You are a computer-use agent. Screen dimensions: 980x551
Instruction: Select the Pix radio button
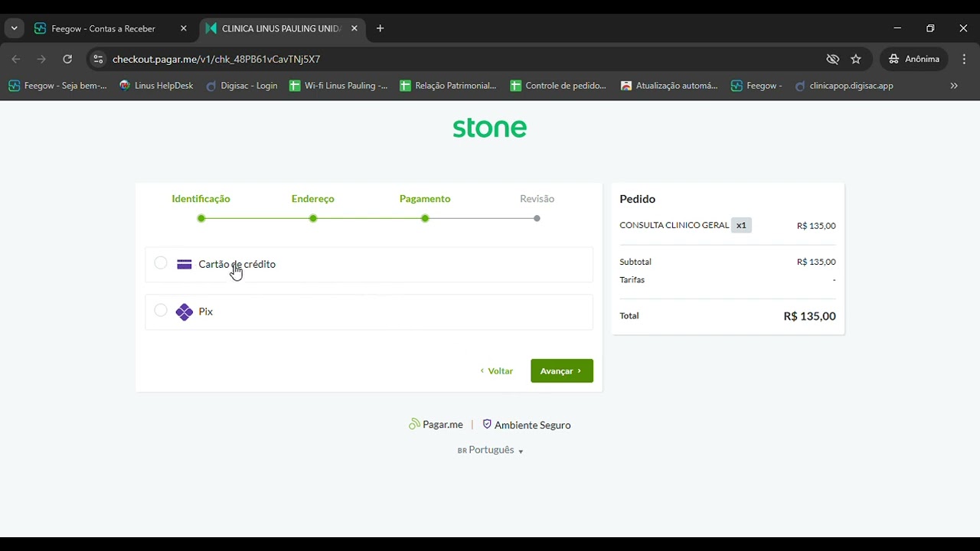[161, 311]
